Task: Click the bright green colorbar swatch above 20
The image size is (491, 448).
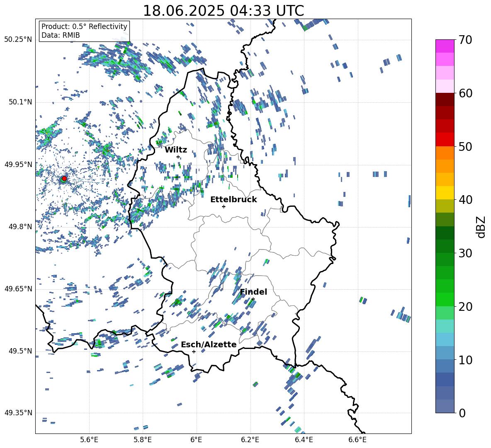Action: pos(445,299)
